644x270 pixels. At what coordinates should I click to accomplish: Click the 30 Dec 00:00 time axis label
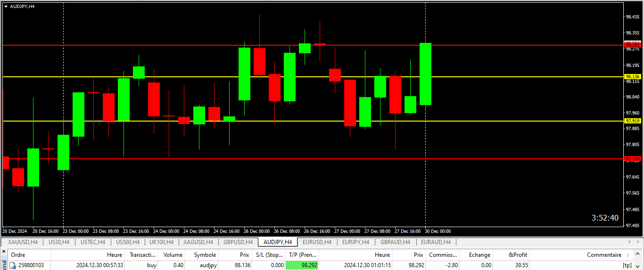pyautogui.click(x=438, y=231)
